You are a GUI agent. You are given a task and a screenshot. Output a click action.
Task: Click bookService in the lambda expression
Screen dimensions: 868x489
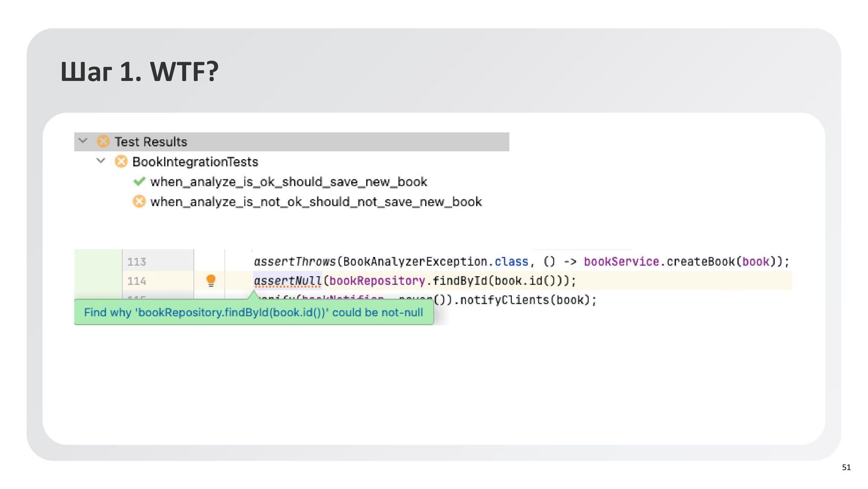(x=621, y=262)
